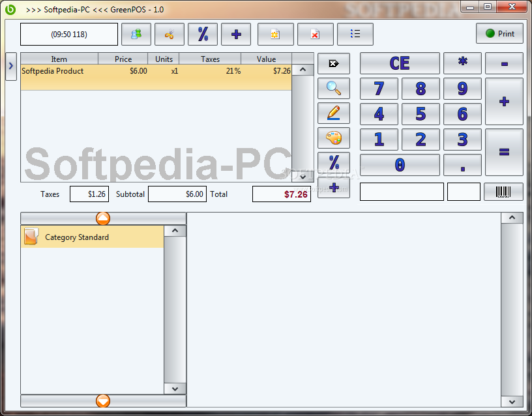Click keypad digit 9
Viewport: 532px width, 416px height.
462,89
